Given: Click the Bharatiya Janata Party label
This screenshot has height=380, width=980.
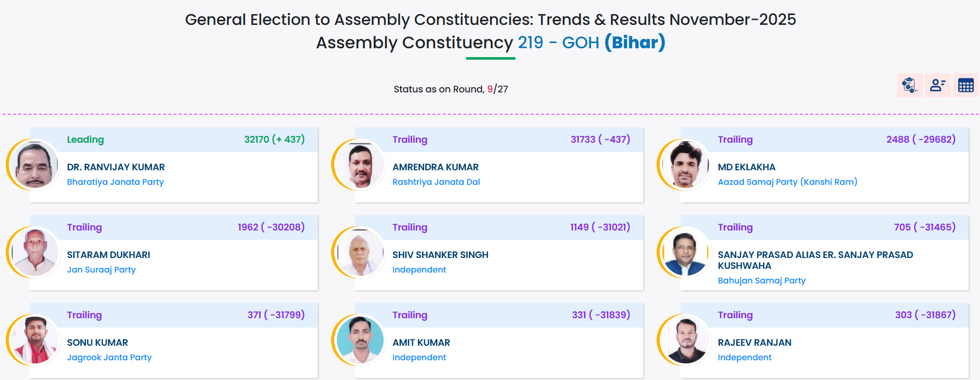Looking at the screenshot, I should click(115, 182).
